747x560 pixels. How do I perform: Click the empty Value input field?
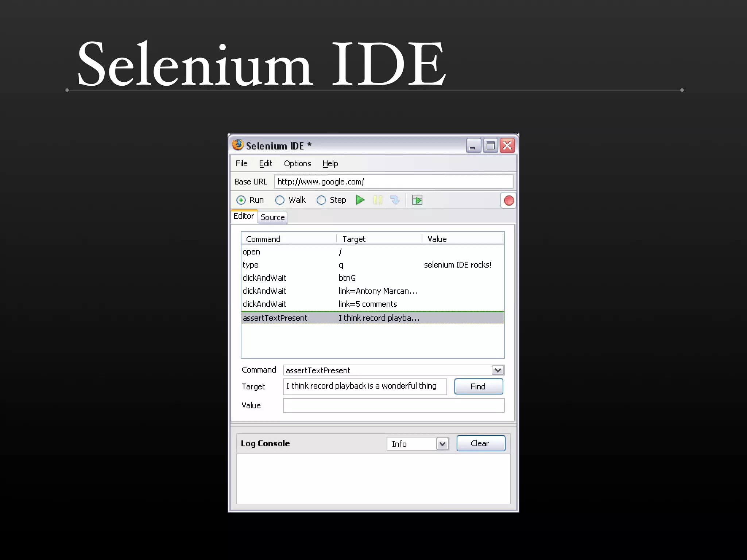pyautogui.click(x=394, y=405)
